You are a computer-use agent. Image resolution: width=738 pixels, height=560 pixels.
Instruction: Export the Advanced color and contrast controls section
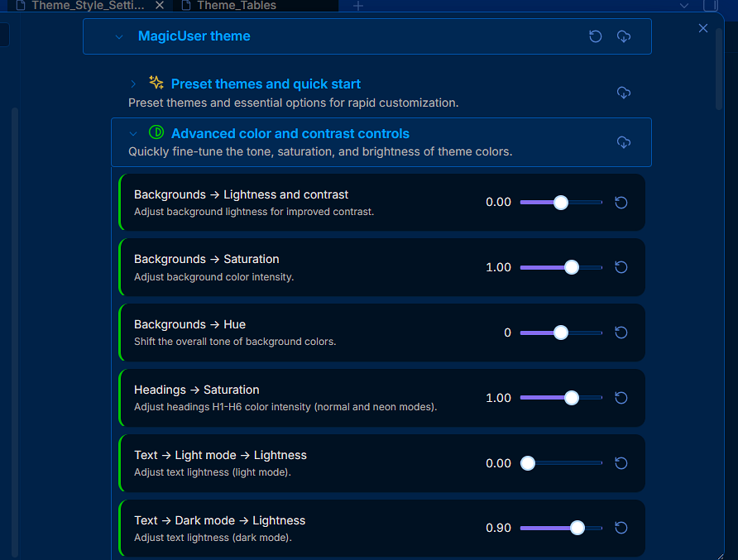pyautogui.click(x=624, y=142)
